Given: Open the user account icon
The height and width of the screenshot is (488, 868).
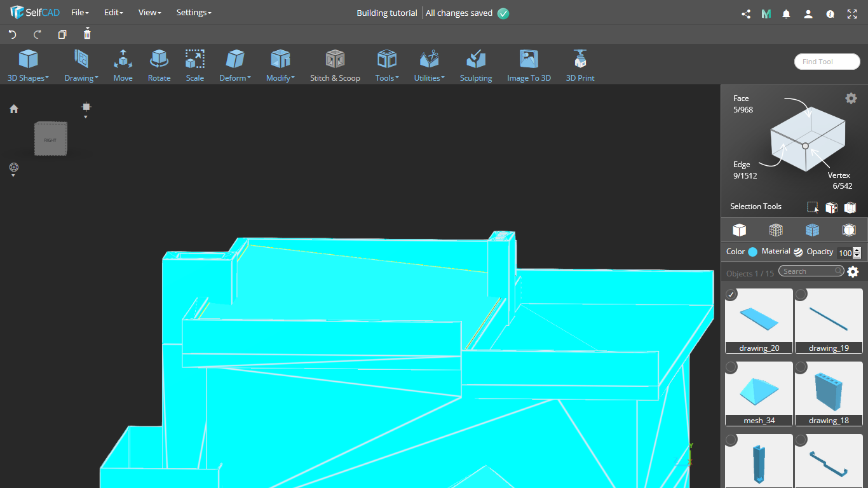Looking at the screenshot, I should pos(808,13).
